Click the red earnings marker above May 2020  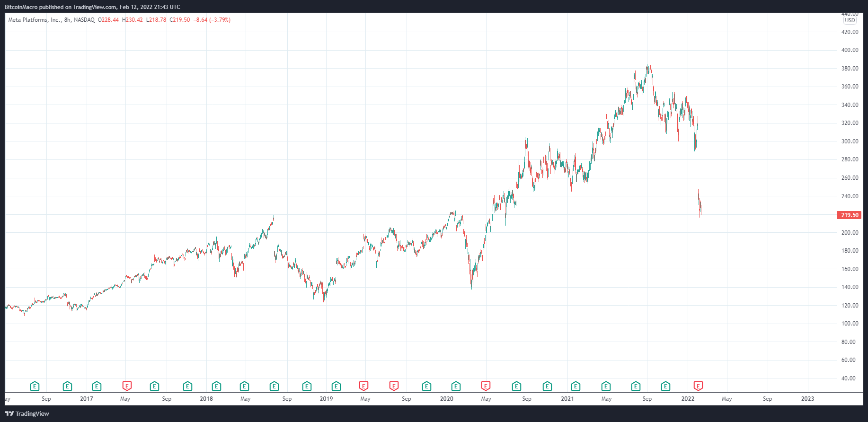point(486,386)
